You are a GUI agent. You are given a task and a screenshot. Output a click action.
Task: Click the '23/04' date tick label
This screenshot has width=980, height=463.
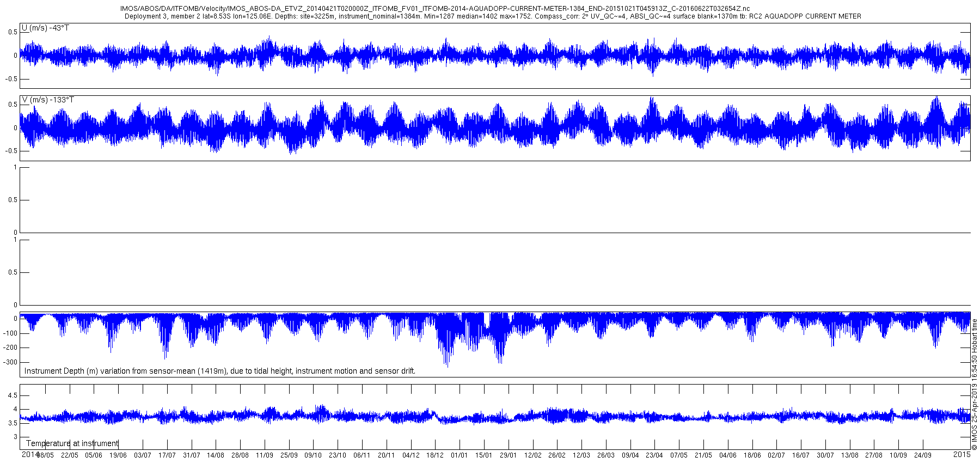point(654,455)
